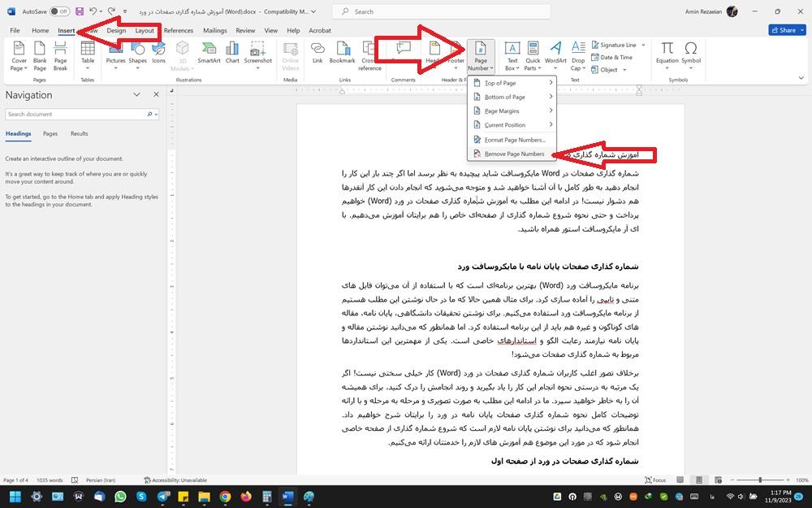Switch to Web Layout view
Image resolution: width=812 pixels, height=508 pixels.
(x=717, y=480)
